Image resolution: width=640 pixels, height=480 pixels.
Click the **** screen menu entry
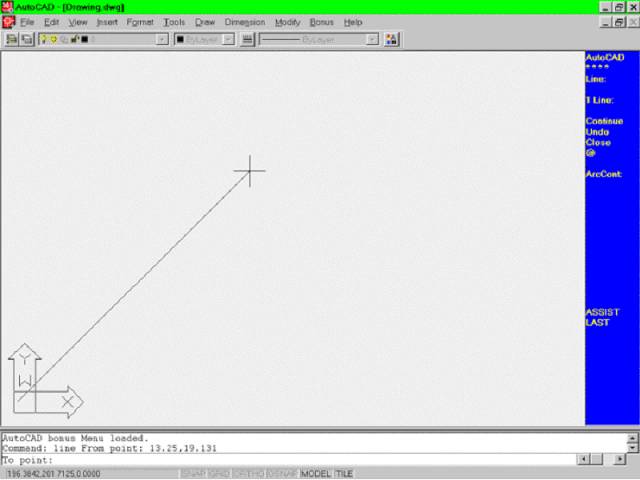point(597,67)
